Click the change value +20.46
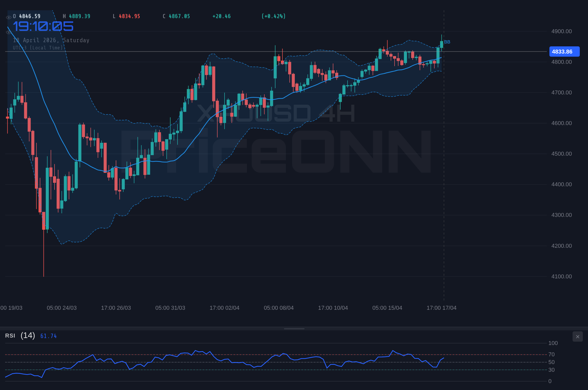The height and width of the screenshot is (390, 588). coord(221,16)
